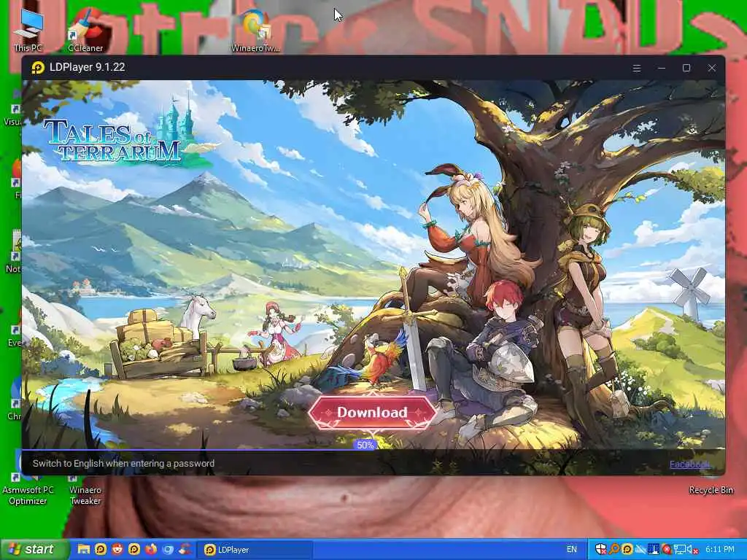747x560 pixels.
Task: Click the security shield tray icon
Action: pos(601,550)
